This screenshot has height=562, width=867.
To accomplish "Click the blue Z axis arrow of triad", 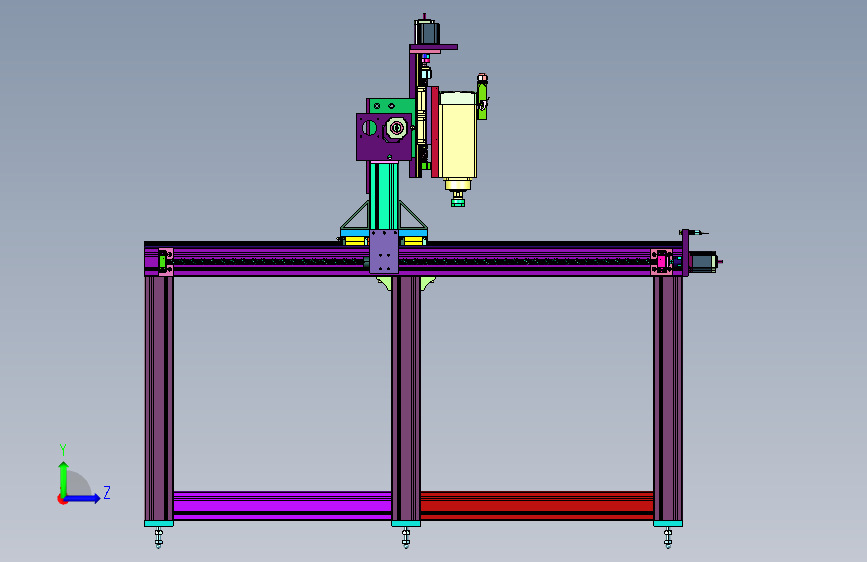I will [x=83, y=498].
